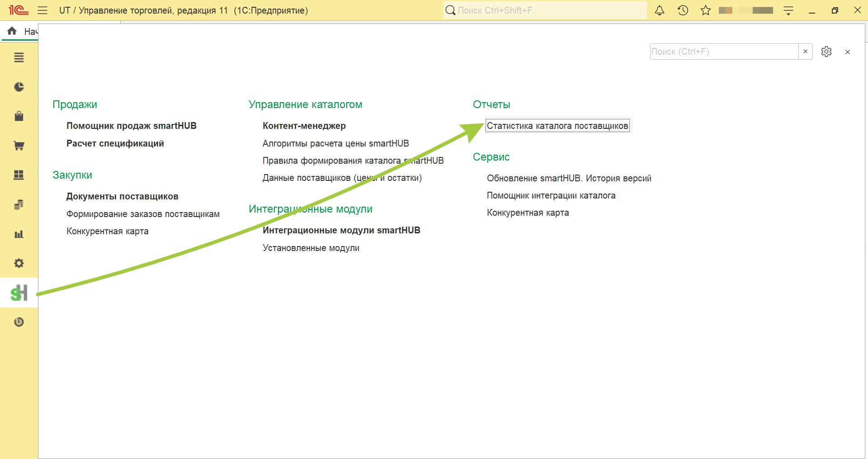Open the smartHUB section in sidebar
This screenshot has width=868, height=459.
click(19, 293)
